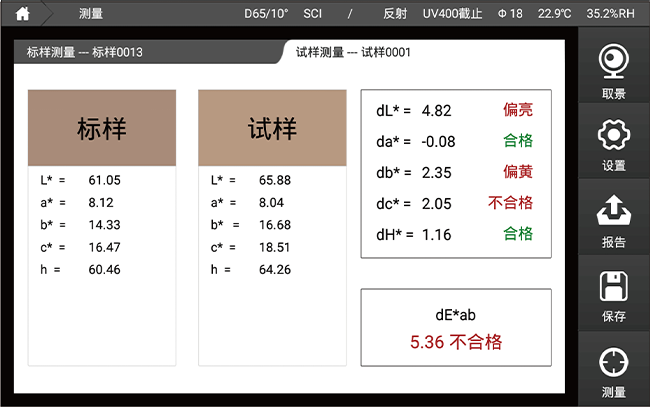This screenshot has height=407, width=650.
Task: Click the dc* 2.05 不合格 row
Action: pyautogui.click(x=455, y=203)
